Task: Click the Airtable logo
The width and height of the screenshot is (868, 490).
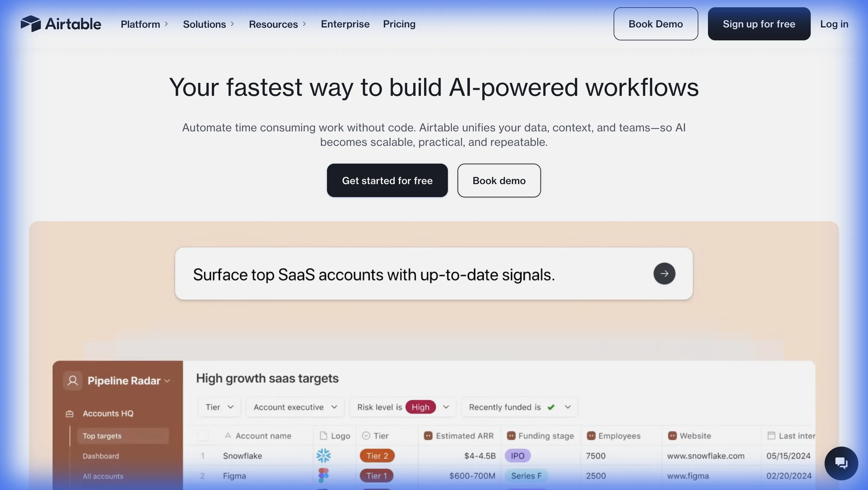Action: 61,24
